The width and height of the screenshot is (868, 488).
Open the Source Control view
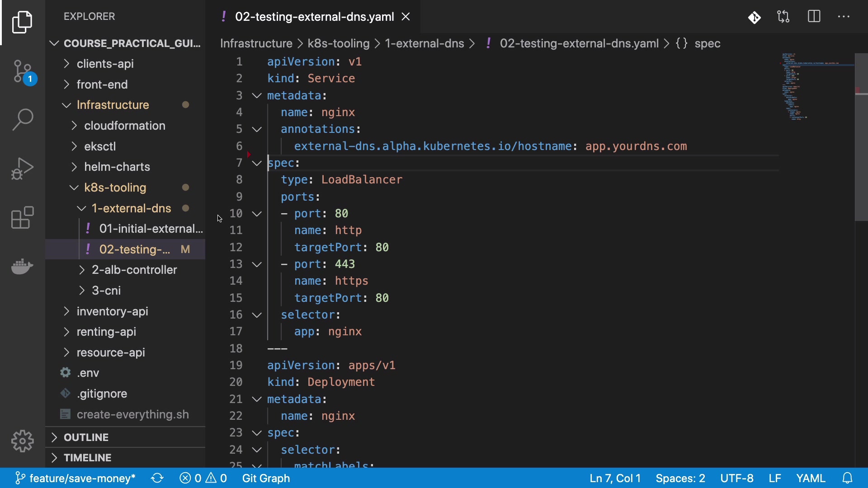tap(23, 71)
